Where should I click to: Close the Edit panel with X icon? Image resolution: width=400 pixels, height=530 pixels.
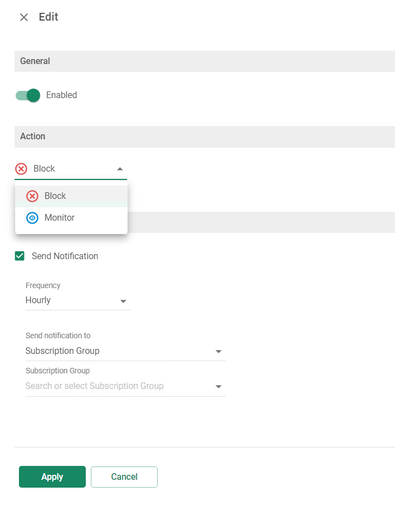[x=24, y=17]
